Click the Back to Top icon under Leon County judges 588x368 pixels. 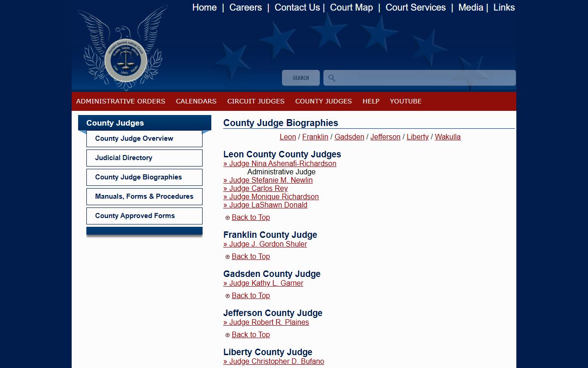[227, 218]
